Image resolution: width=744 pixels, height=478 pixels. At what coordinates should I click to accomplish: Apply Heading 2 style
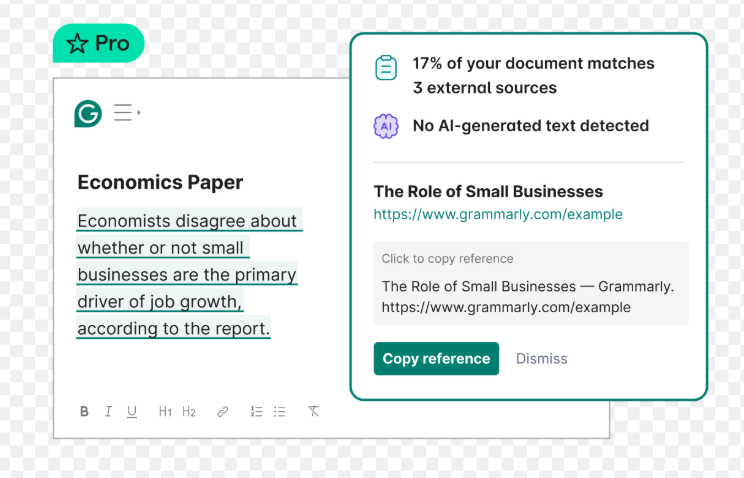(x=189, y=412)
